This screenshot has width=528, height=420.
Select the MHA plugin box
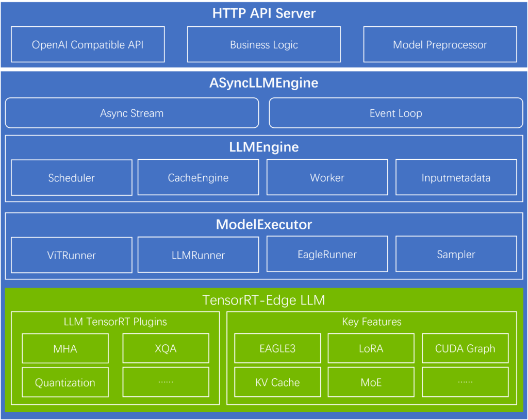(x=65, y=349)
